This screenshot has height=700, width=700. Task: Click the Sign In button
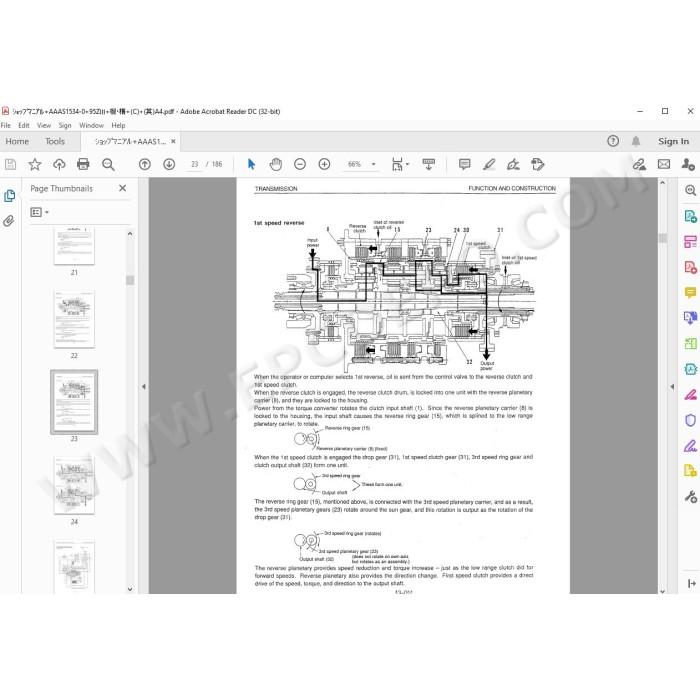click(x=673, y=142)
